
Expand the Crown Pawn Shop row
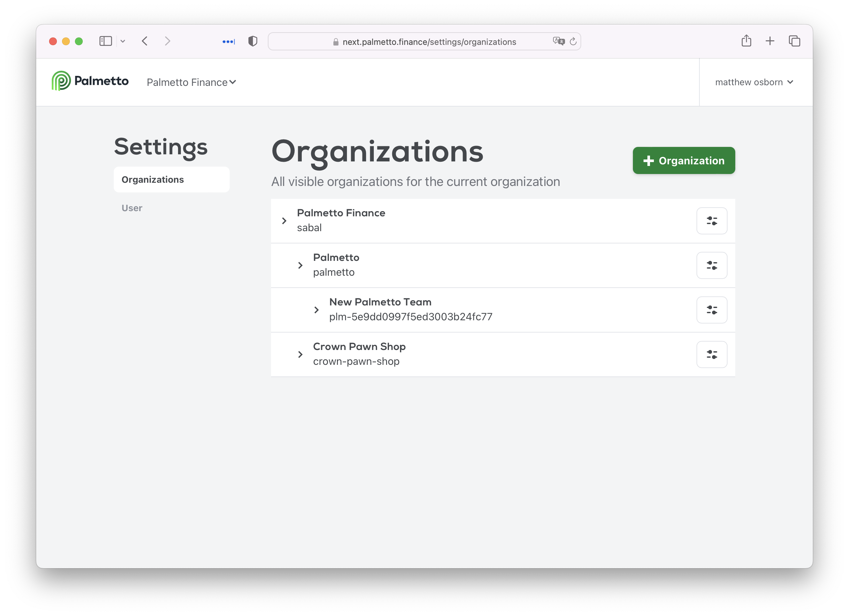300,354
